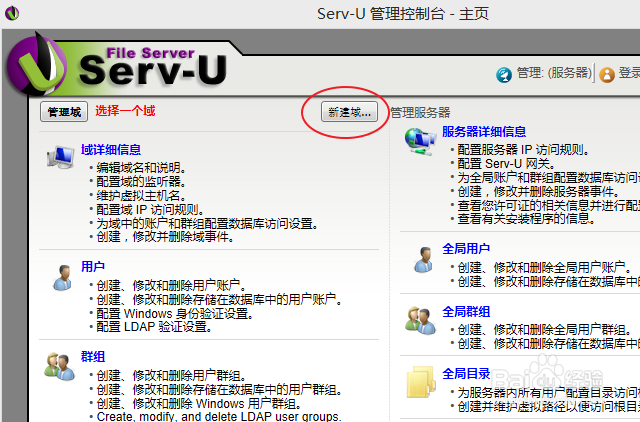Click the text 创建、修改和删除存储在数据库中的用户群组。
The image size is (640, 422).
click(x=219, y=389)
